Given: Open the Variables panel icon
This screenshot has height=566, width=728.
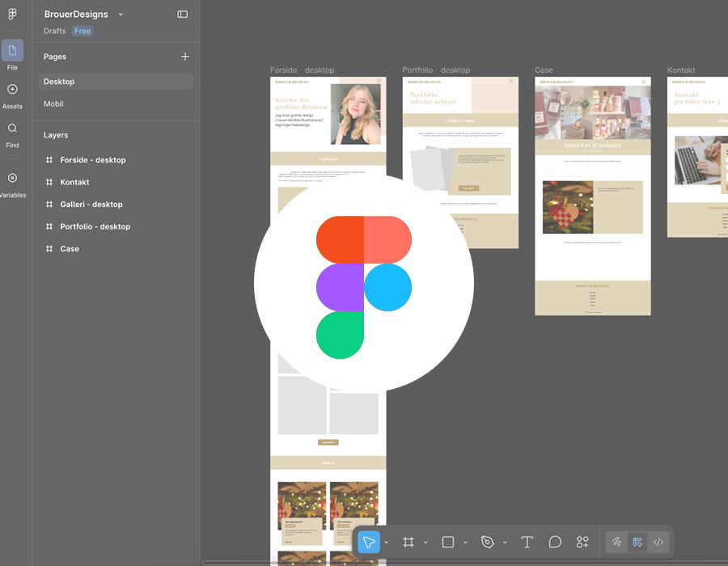Looking at the screenshot, I should (12, 178).
